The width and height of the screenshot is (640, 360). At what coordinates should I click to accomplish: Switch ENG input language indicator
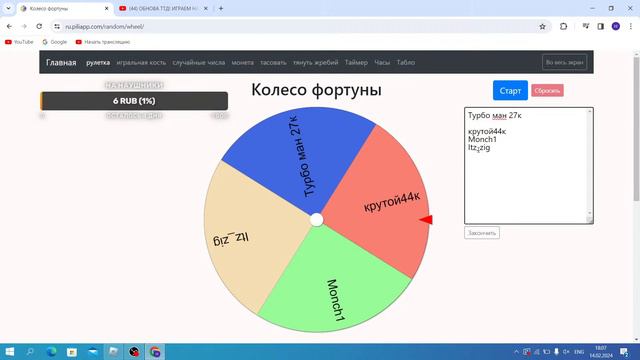tap(579, 351)
